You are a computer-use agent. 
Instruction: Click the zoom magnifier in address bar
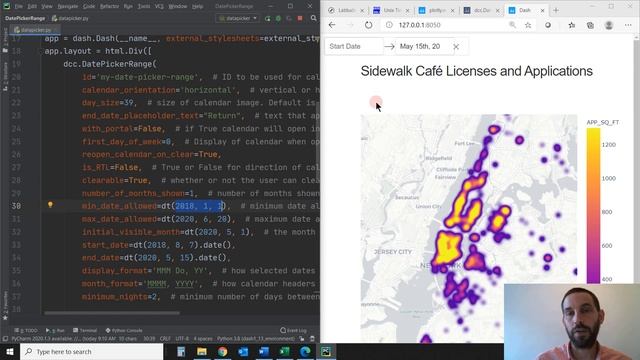512,25
